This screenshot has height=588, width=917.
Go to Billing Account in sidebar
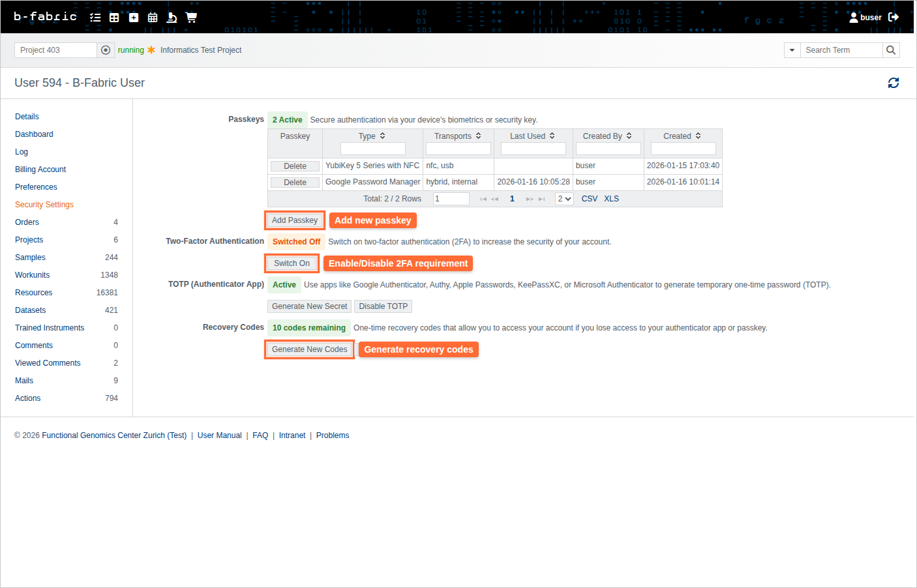click(40, 169)
